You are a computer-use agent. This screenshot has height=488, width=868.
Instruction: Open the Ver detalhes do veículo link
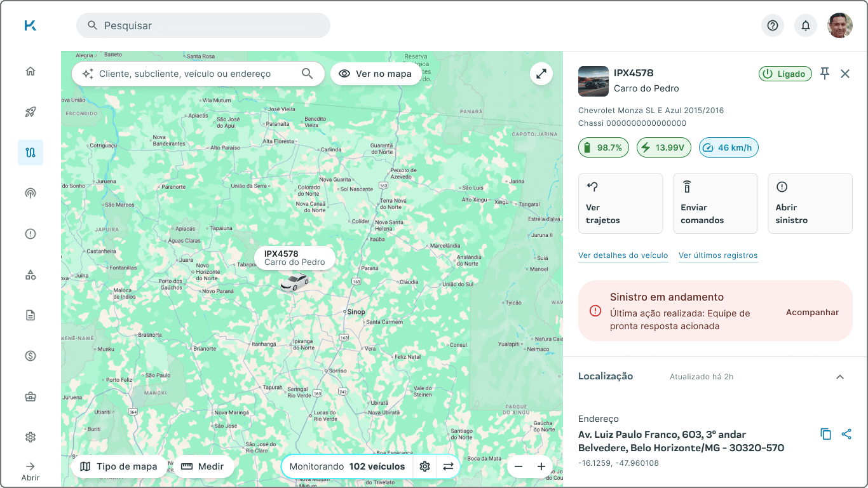point(623,255)
